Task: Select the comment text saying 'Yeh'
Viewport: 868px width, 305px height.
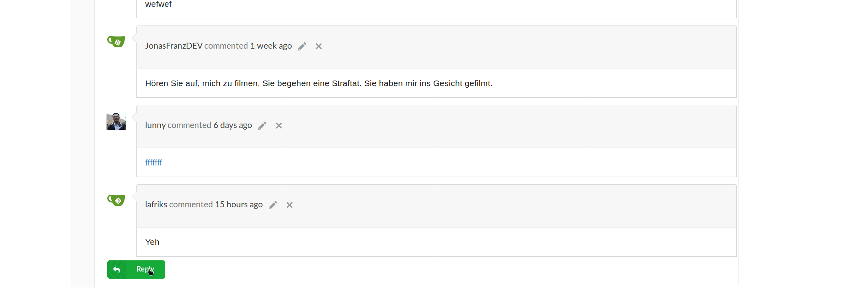Action: click(152, 242)
